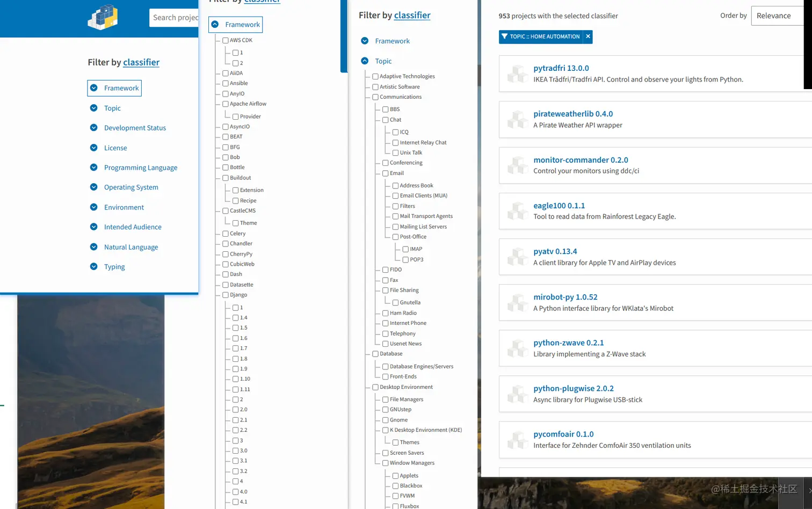Tick the AWS CDK framework checkbox

point(226,40)
